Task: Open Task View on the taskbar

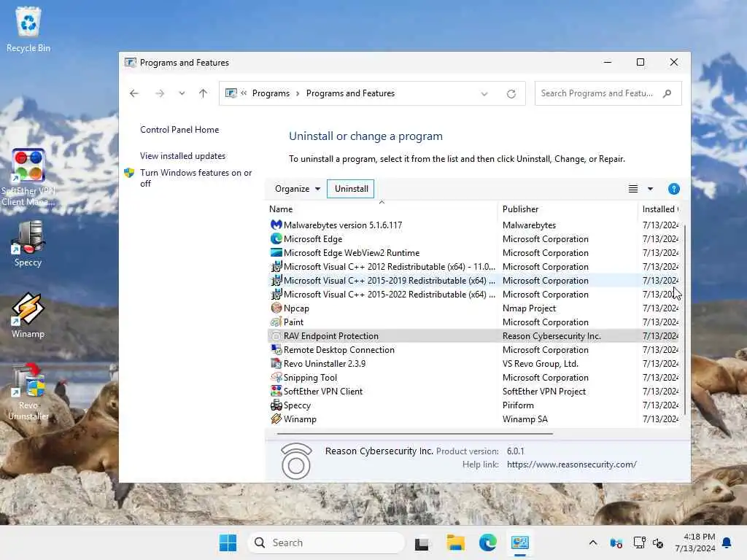Action: point(422,543)
